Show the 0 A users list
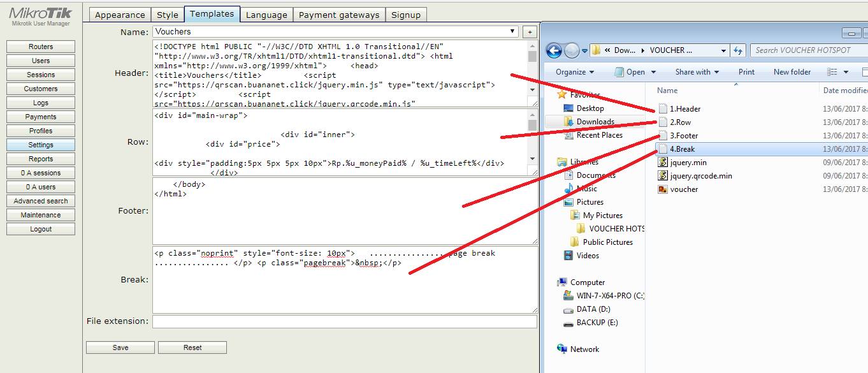This screenshot has width=868, height=373. coord(41,187)
